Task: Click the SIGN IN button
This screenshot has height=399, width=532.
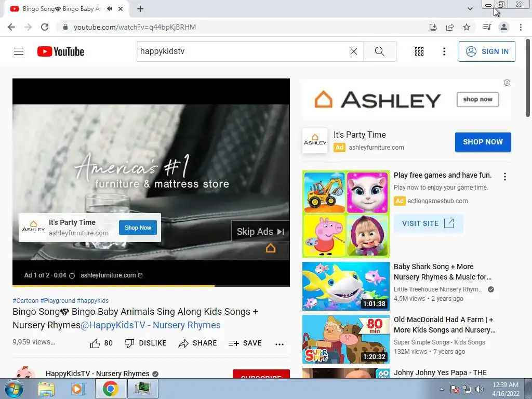Action: [487, 51]
